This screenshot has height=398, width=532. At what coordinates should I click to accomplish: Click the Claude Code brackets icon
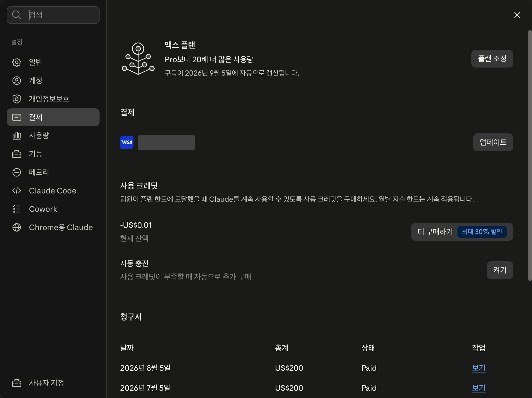pyautogui.click(x=17, y=191)
